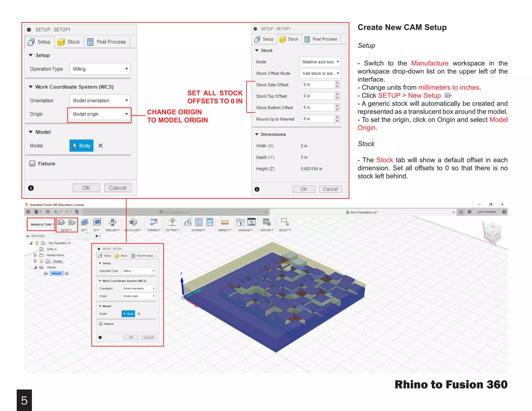The image size is (532, 411).
Task: Open the job status clock icon
Action: click(x=469, y=212)
